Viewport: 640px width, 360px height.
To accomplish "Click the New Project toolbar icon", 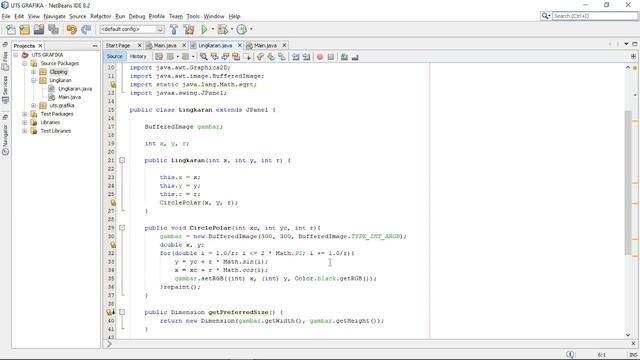I will 25,29.
